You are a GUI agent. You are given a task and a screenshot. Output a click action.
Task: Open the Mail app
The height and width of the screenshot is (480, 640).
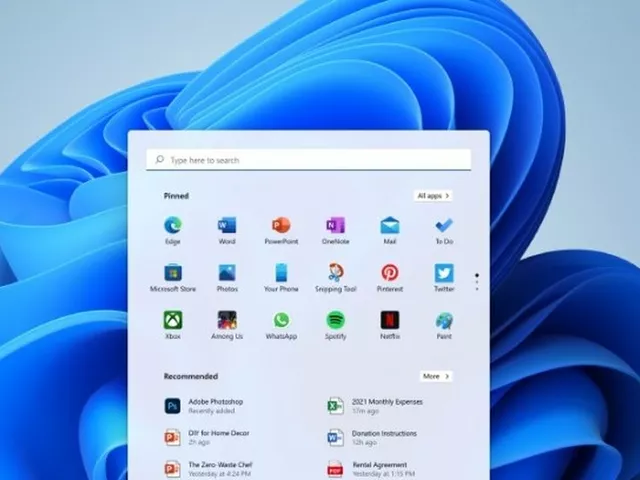pos(389,226)
